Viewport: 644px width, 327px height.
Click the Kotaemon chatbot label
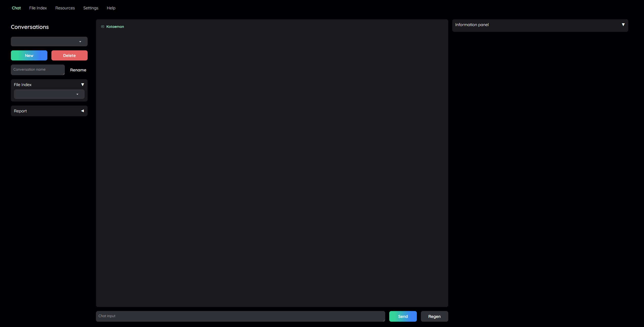pos(115,27)
